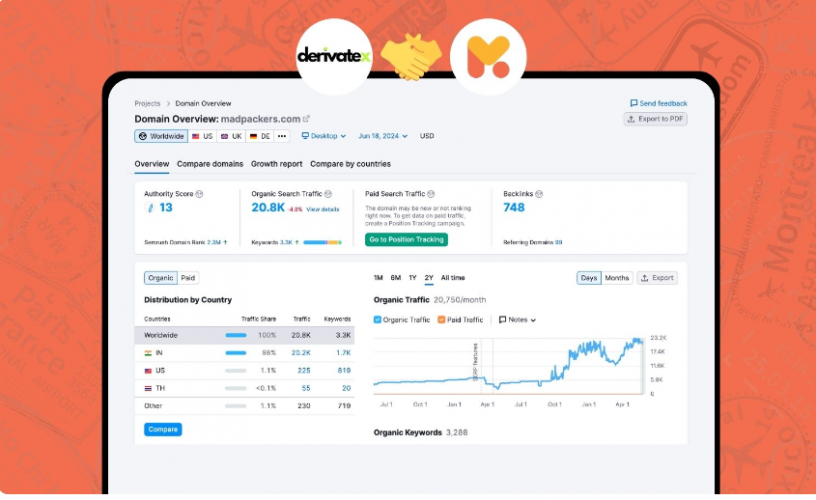Select UK database filter
This screenshot has height=500, width=816.
click(232, 136)
